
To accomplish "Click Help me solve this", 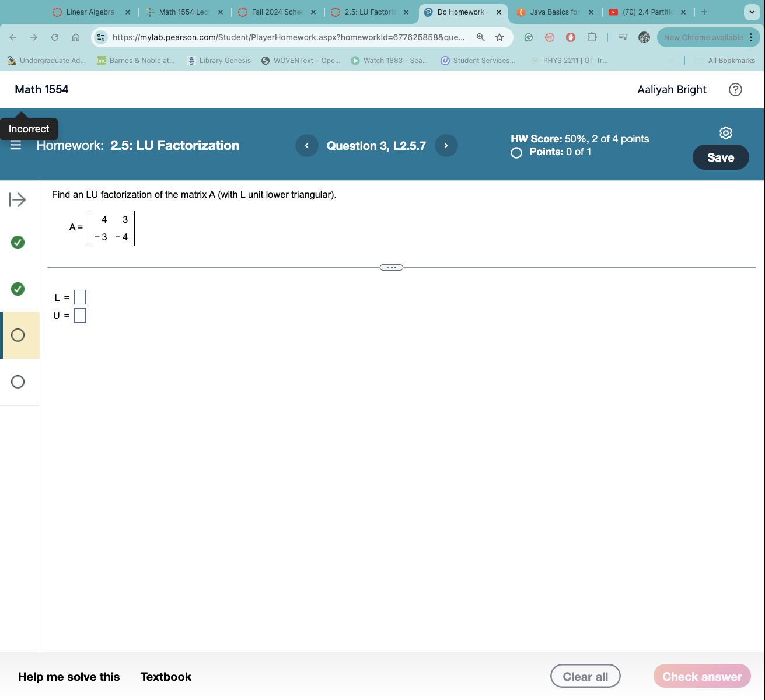I will (69, 677).
